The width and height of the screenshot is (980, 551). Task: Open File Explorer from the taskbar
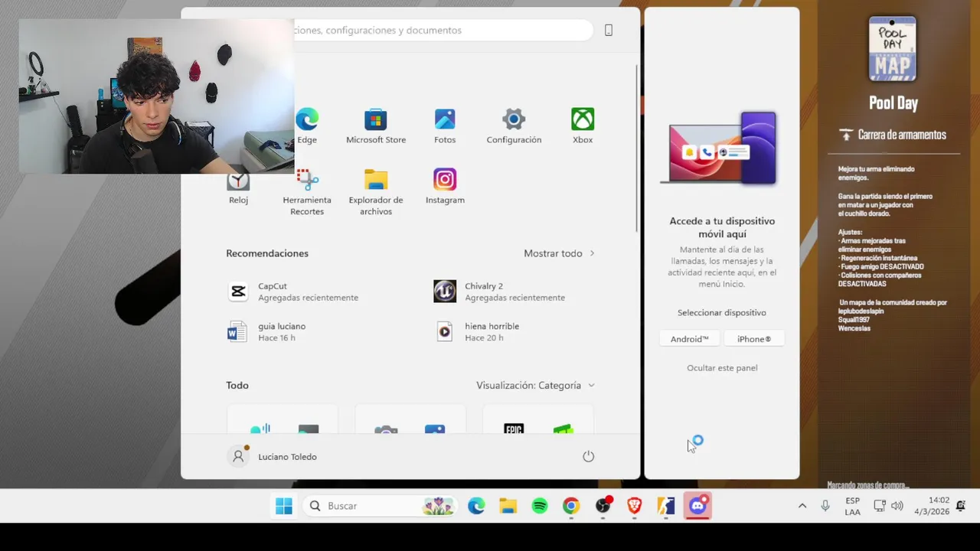point(508,506)
